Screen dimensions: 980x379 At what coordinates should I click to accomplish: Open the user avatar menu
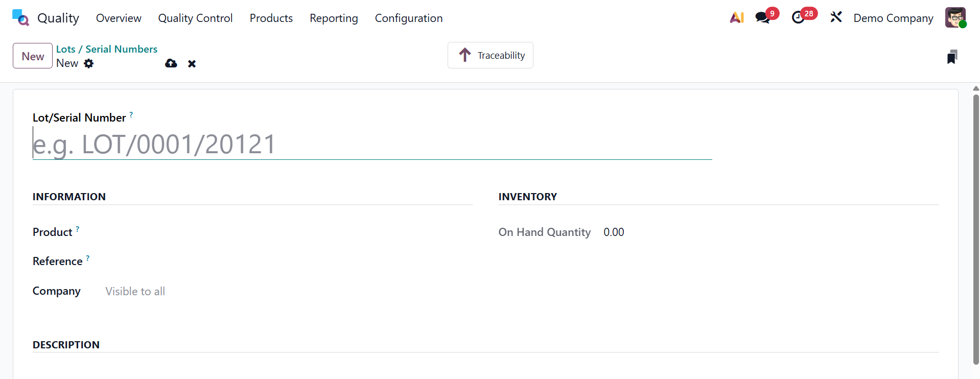click(955, 18)
